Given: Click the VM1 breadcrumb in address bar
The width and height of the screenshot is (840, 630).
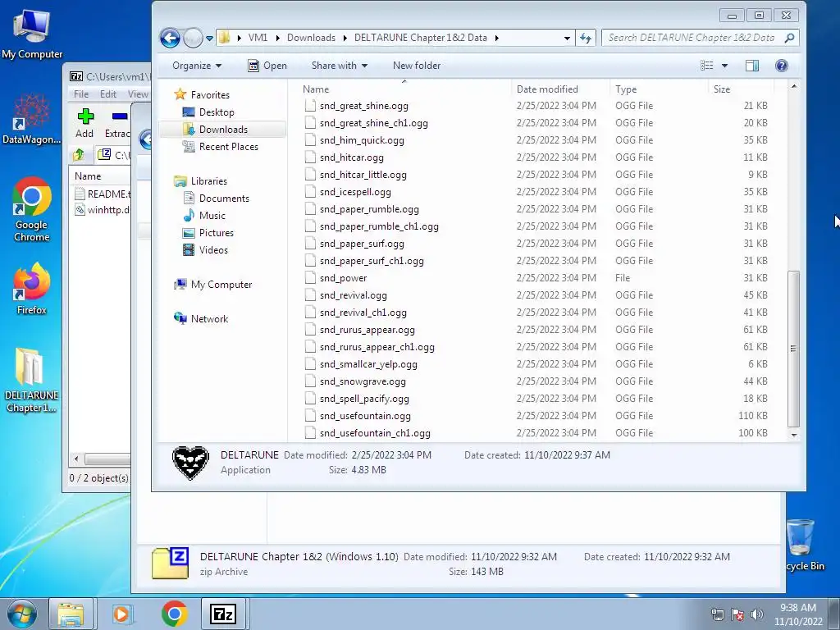Looking at the screenshot, I should (x=258, y=38).
